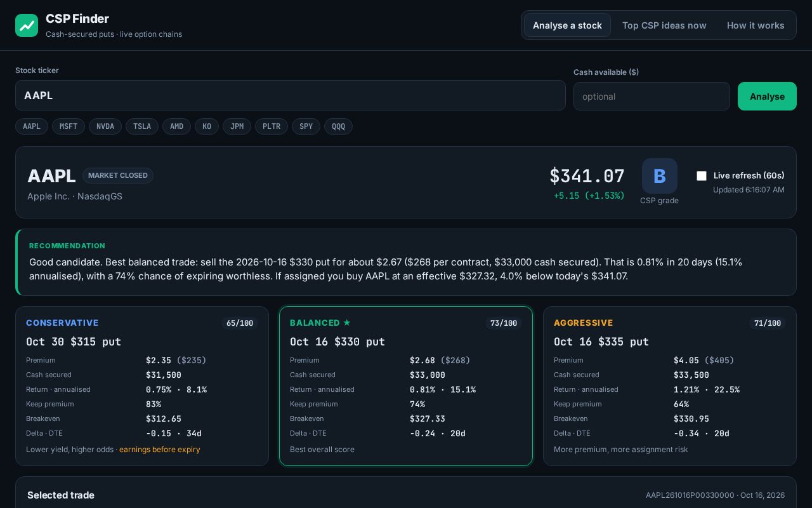Open the Analyse a stock tab

coord(567,25)
